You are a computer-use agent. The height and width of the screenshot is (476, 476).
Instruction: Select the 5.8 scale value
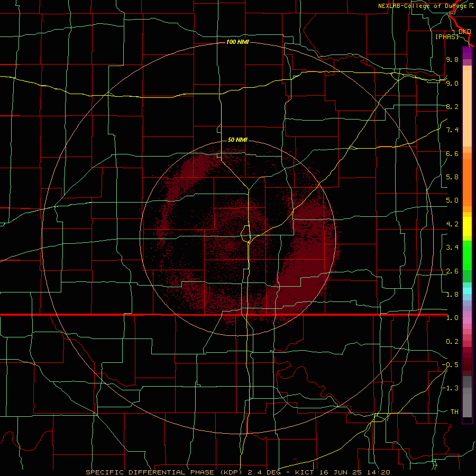tap(452, 177)
